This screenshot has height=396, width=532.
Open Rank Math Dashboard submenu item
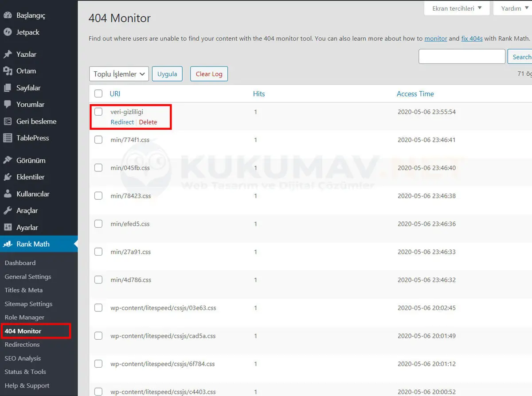point(20,263)
